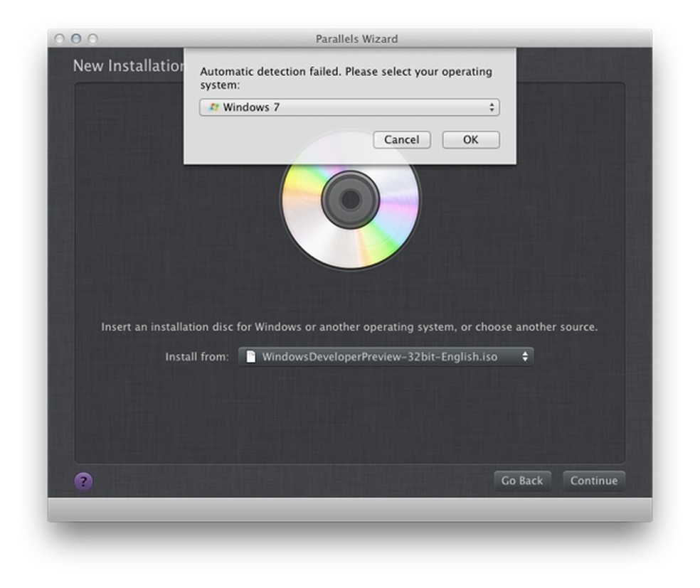Click the installation disc image
Screen dimensions: 700x588
351,200
